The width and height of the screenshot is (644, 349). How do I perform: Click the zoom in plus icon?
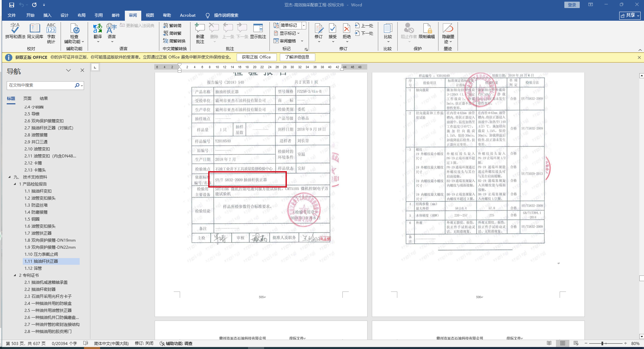pyautogui.click(x=625, y=343)
